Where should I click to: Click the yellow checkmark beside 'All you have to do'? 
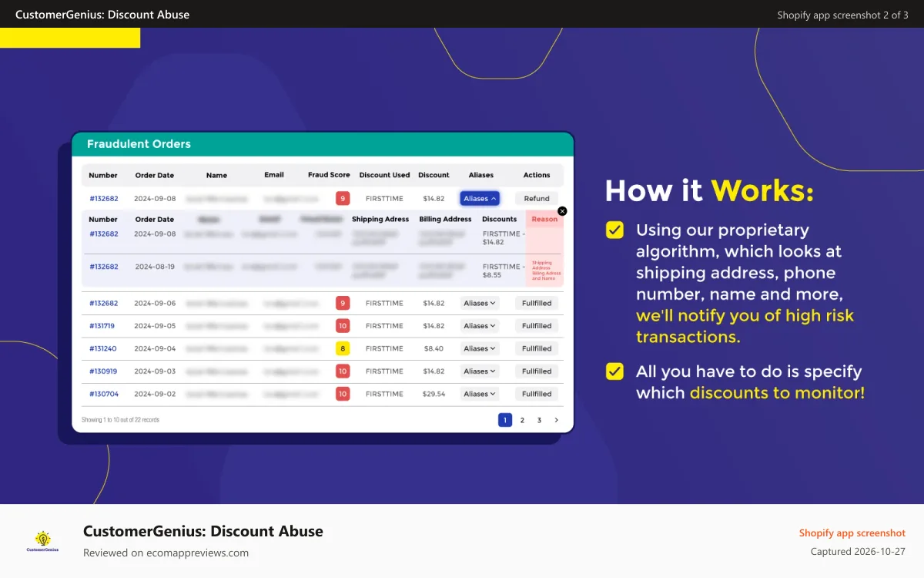614,371
